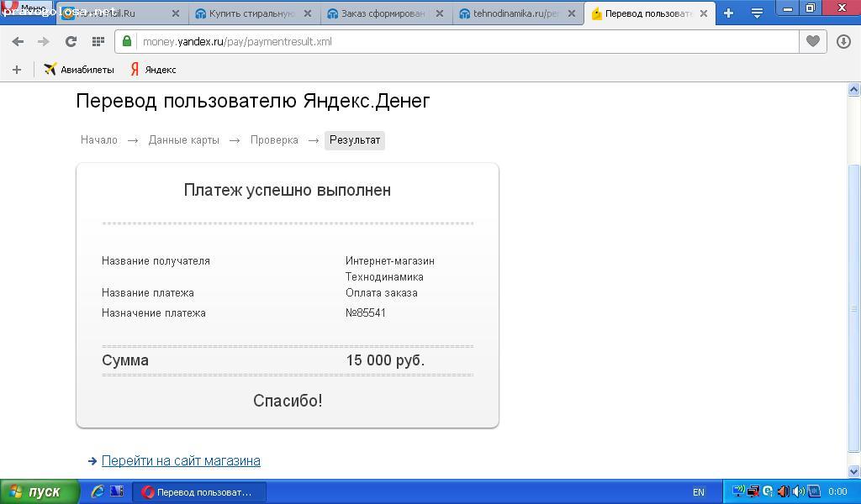Switch to the tehnodinamika.ru tab
The height and width of the screenshot is (504, 861).
(x=515, y=13)
